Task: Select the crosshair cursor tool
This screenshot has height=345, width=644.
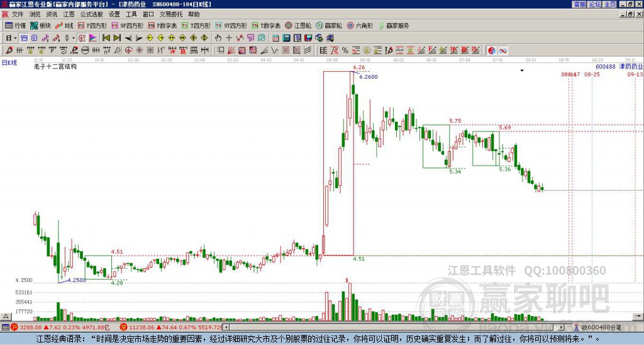Action: point(229,38)
